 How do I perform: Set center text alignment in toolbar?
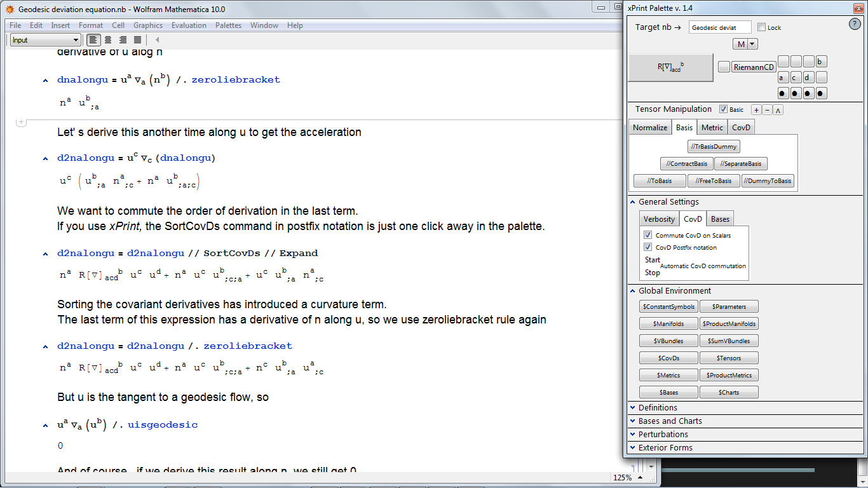pyautogui.click(x=108, y=40)
